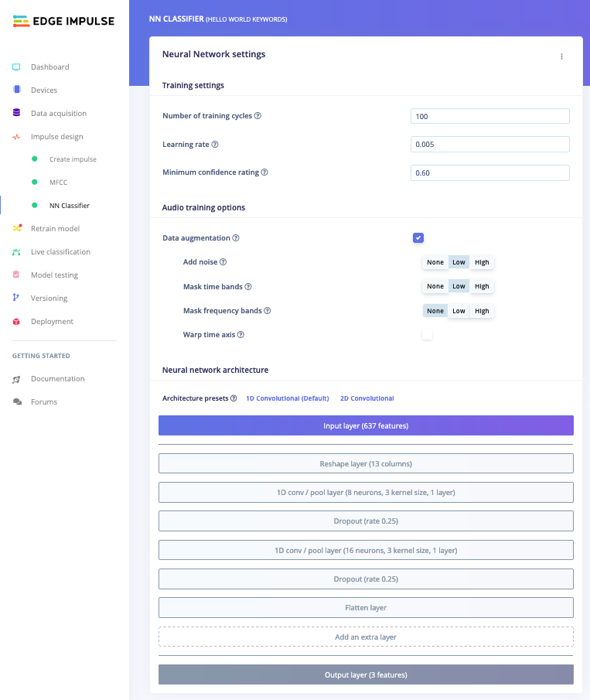Uncheck the Data augmentation checkbox
The image size is (590, 700).
pos(418,238)
